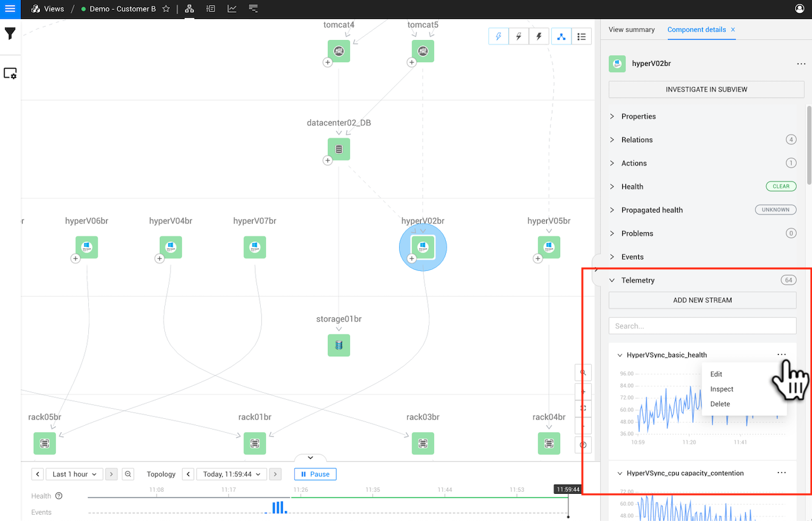Click ADD NEW STREAM button
812x521 pixels.
click(702, 300)
